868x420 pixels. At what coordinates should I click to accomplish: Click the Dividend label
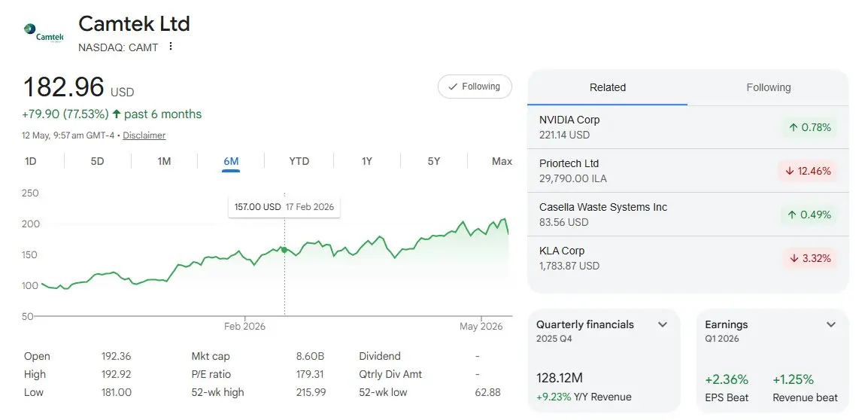380,356
